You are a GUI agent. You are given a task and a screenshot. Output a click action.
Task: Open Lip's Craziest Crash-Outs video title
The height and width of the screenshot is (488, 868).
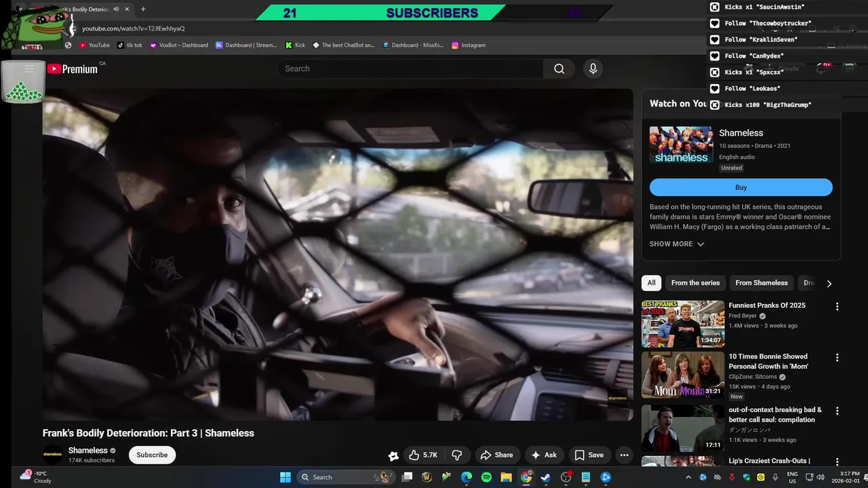click(769, 461)
